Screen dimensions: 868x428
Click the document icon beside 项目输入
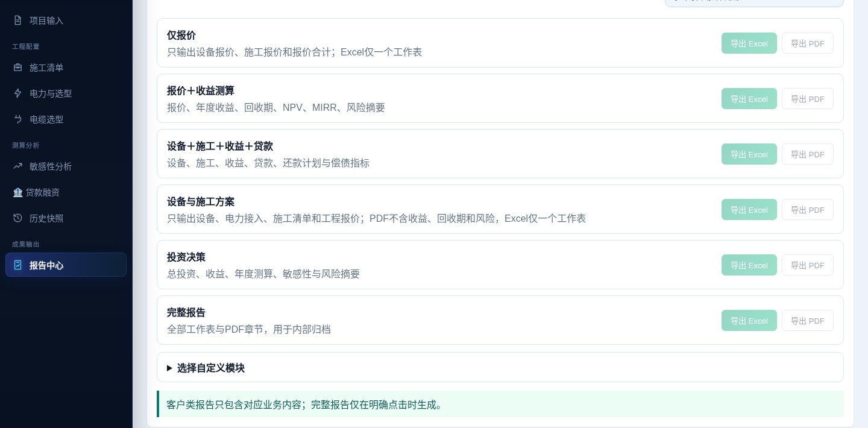pyautogui.click(x=18, y=20)
